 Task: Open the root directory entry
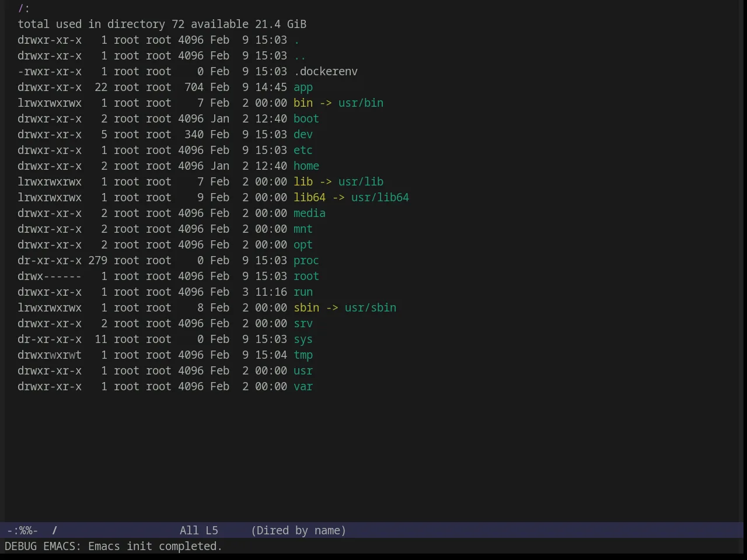(x=306, y=276)
